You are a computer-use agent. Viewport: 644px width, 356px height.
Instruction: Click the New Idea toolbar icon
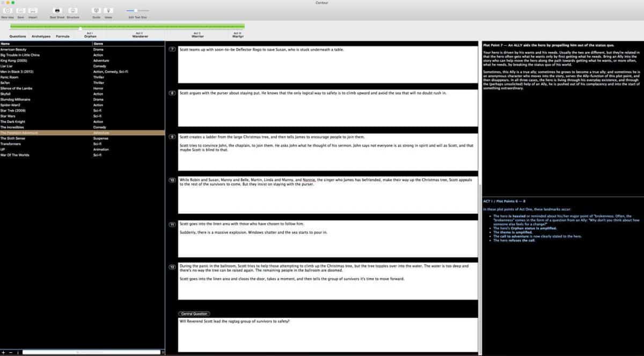click(x=8, y=11)
